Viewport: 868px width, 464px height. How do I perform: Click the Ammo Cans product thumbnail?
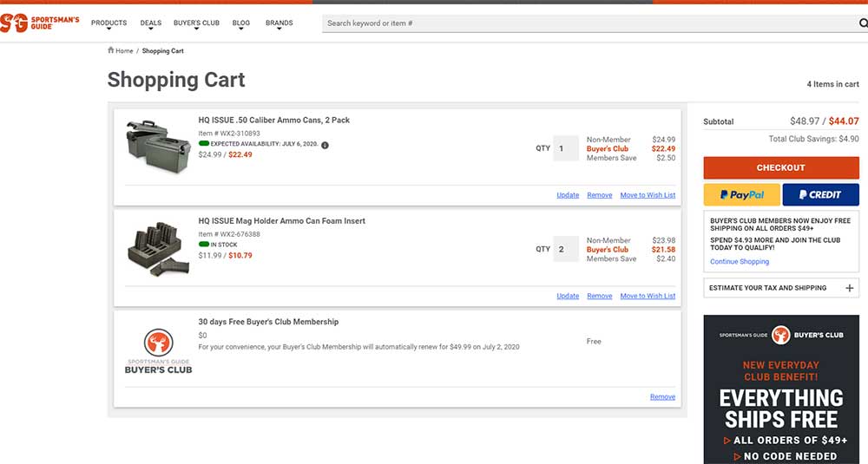coord(158,147)
